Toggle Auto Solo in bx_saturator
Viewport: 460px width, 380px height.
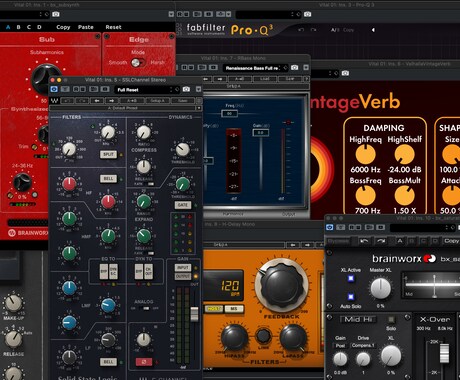(x=351, y=296)
